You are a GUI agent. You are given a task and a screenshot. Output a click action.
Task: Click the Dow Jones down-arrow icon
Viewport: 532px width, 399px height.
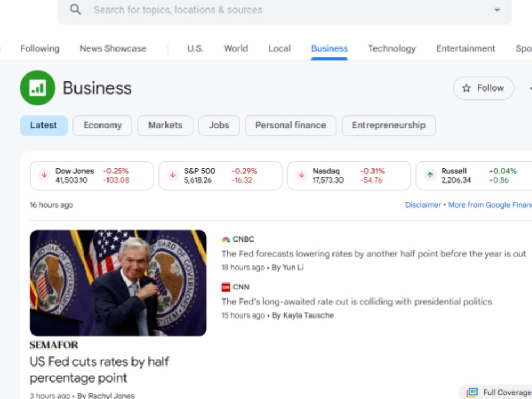(44, 175)
